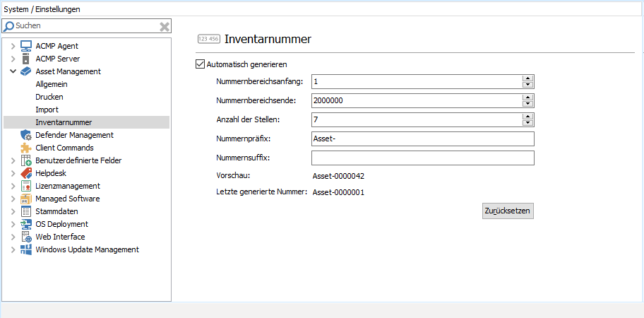Click the Helpdesk label
644x318 pixels.
pos(51,173)
